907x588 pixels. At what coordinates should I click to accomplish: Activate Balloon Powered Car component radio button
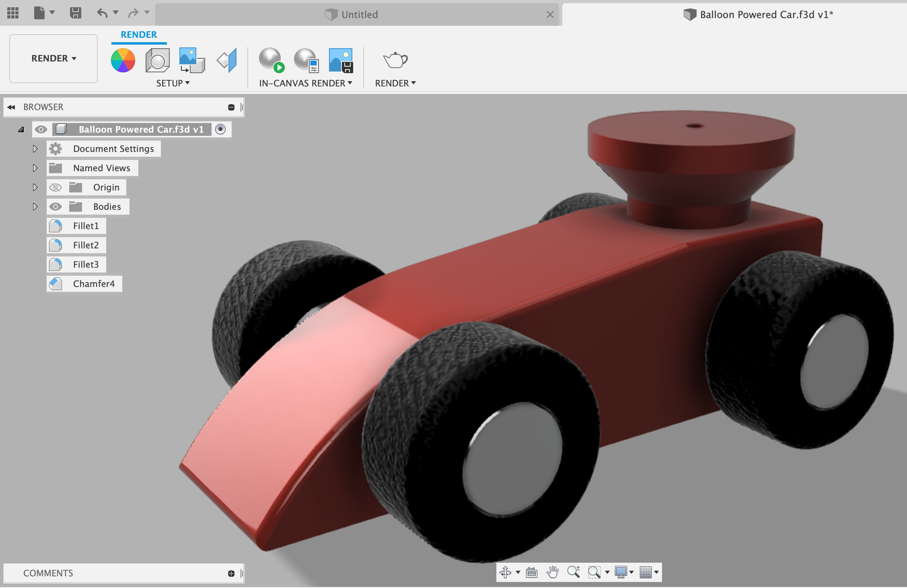click(x=220, y=129)
